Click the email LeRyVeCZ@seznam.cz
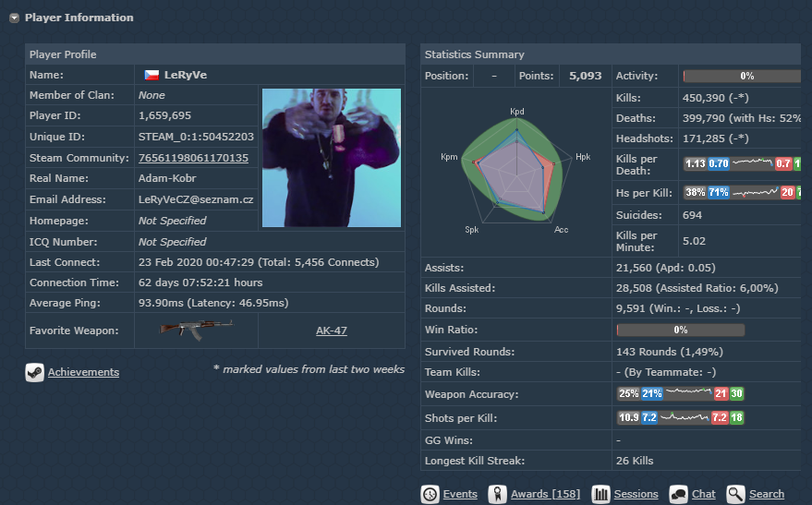This screenshot has height=505, width=812. [196, 199]
